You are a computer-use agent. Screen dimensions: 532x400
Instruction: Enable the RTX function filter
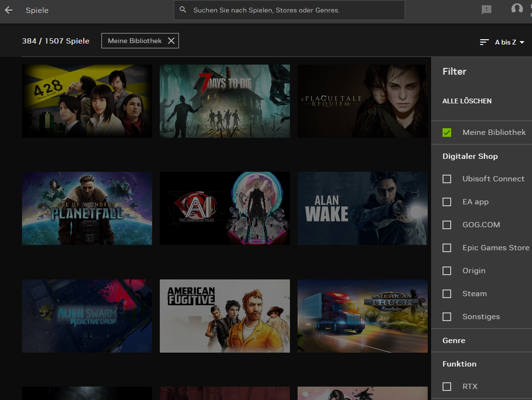click(x=447, y=387)
